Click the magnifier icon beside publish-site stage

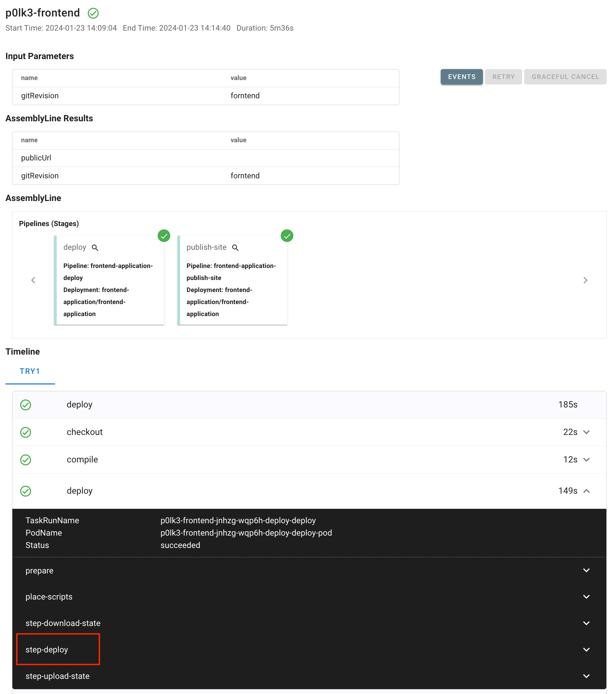(235, 248)
